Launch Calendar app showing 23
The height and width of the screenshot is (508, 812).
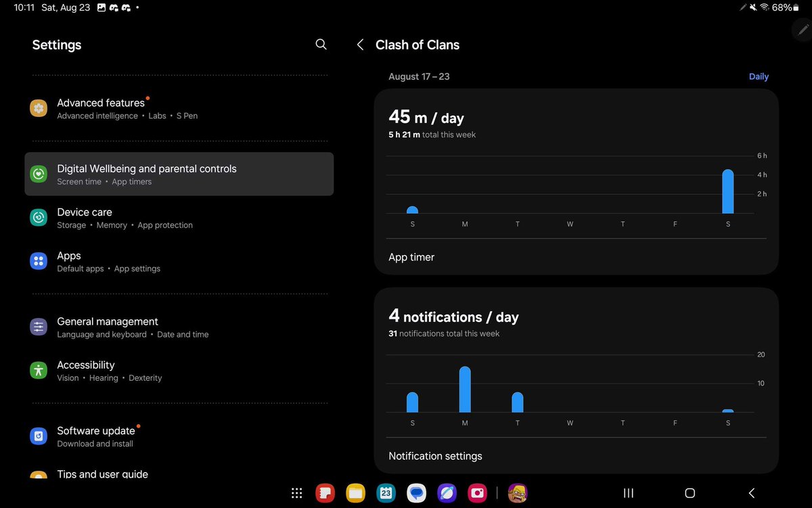386,493
